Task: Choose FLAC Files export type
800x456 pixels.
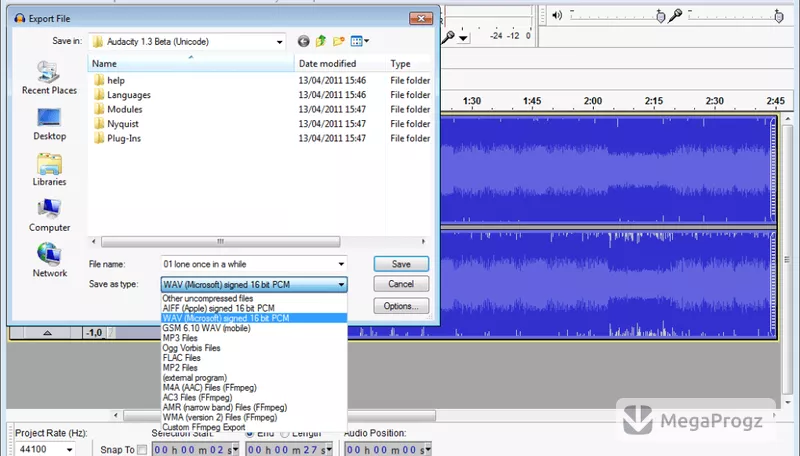Action: (254, 358)
